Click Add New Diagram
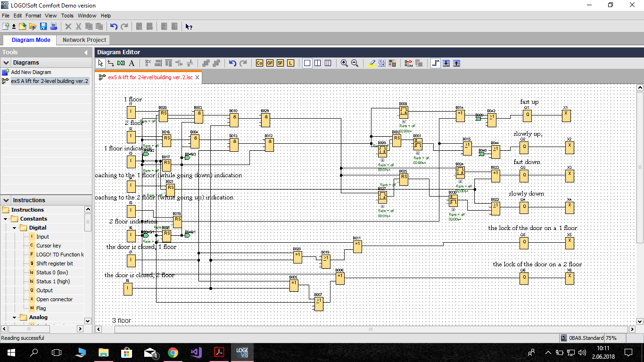Screen dimensions: 644x362 (31, 72)
